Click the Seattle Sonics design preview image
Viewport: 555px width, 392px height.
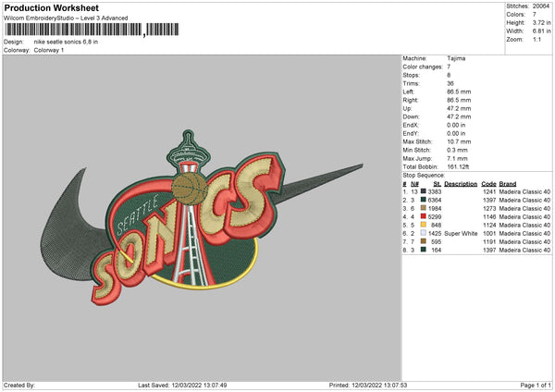pos(202,217)
